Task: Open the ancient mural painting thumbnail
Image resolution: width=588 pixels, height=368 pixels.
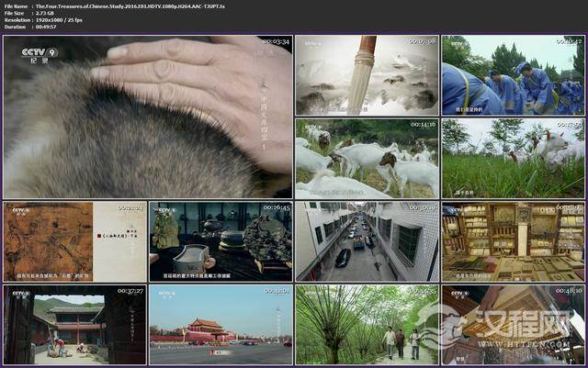Action: [x=73, y=241]
